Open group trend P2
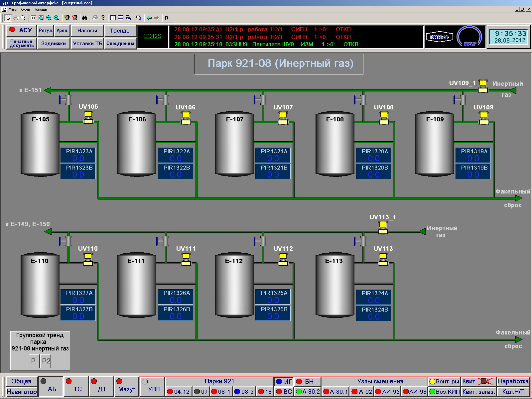This screenshot has width=532, height=399. [x=46, y=361]
